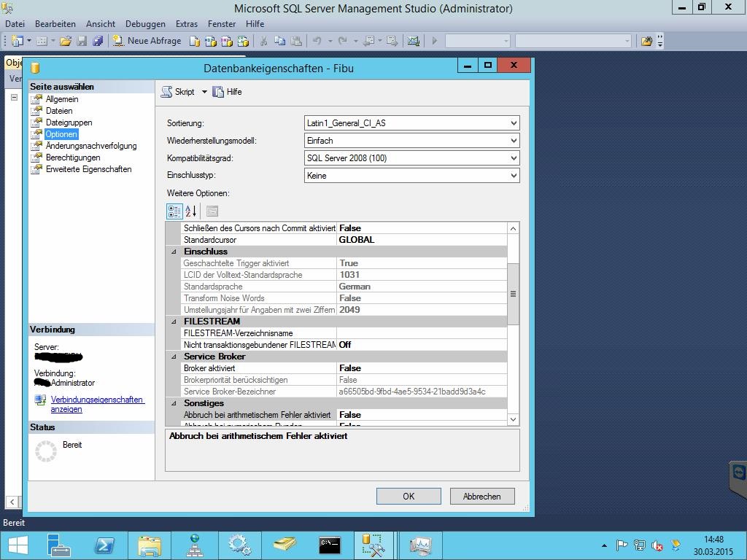Click the cut scissors icon

[263, 41]
